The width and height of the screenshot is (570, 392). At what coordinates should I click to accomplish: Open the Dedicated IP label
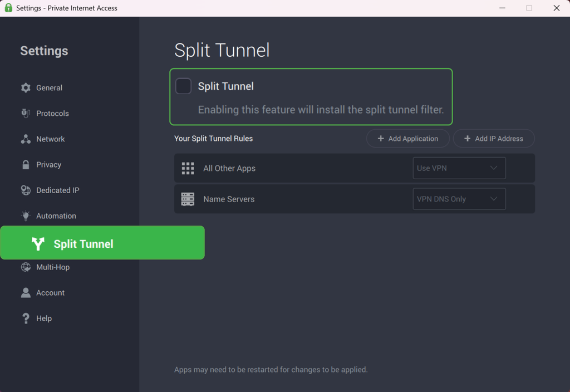point(58,190)
